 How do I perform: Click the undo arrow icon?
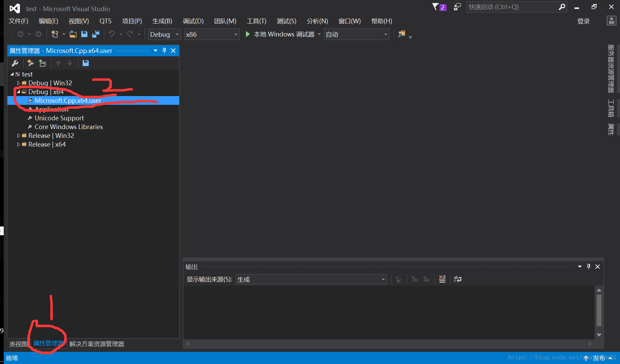(112, 34)
